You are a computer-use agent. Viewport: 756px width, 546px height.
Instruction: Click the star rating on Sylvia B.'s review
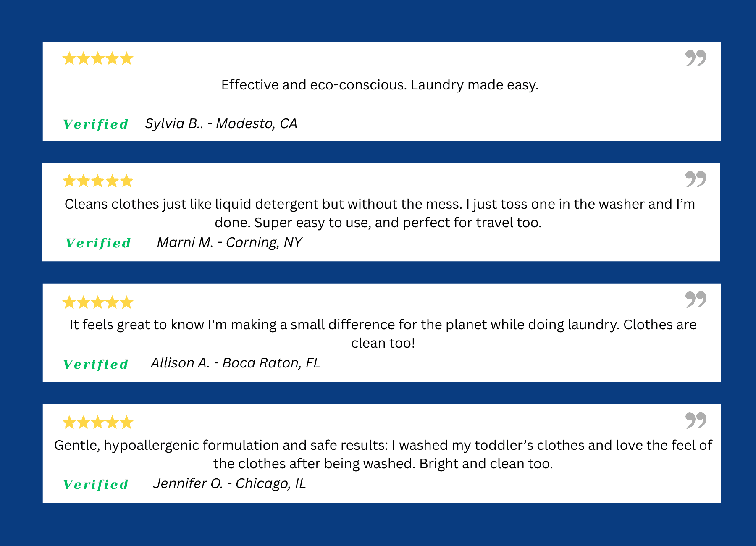point(98,58)
